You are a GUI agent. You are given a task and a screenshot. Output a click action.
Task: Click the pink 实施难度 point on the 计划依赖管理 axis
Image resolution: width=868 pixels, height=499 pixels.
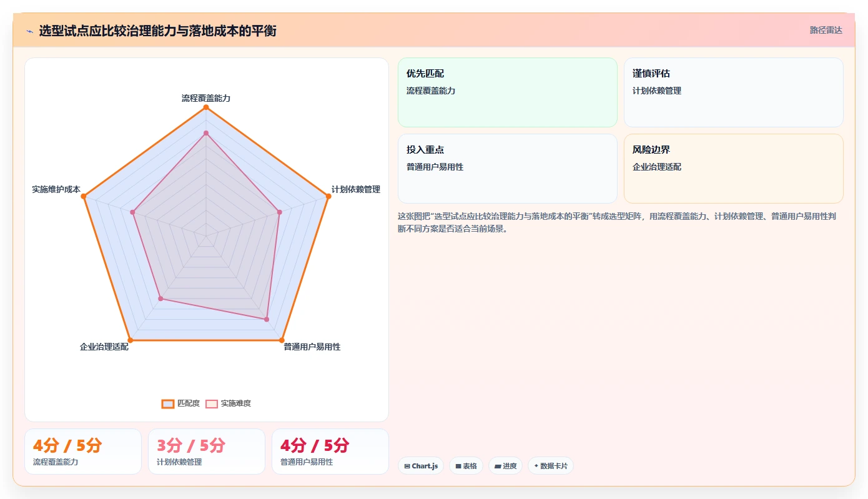pos(279,212)
